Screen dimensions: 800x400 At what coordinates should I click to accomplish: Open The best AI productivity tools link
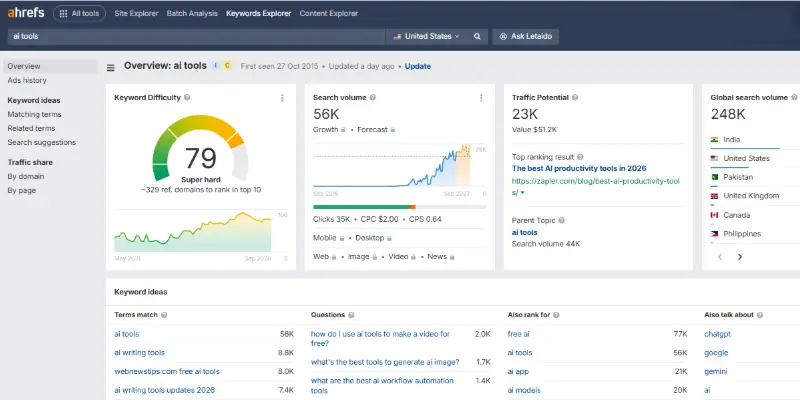(579, 168)
